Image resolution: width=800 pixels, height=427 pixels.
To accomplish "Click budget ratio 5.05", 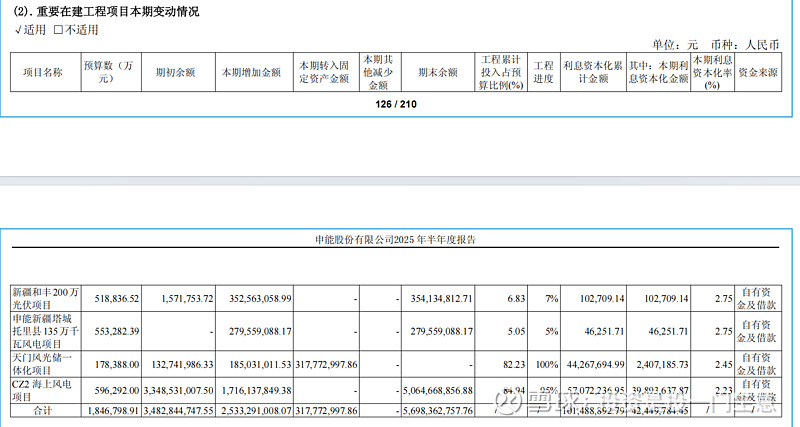I will [x=516, y=331].
